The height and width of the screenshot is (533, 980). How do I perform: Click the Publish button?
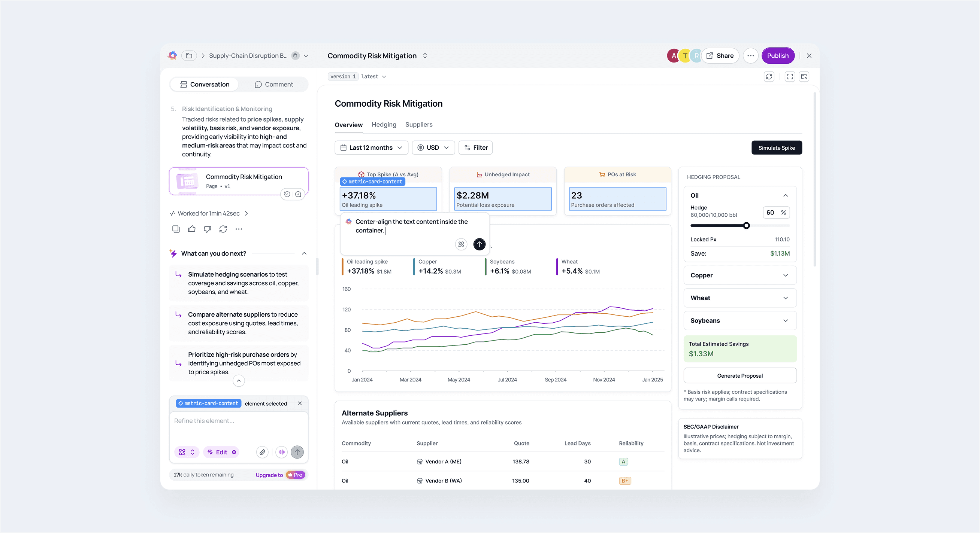point(778,55)
